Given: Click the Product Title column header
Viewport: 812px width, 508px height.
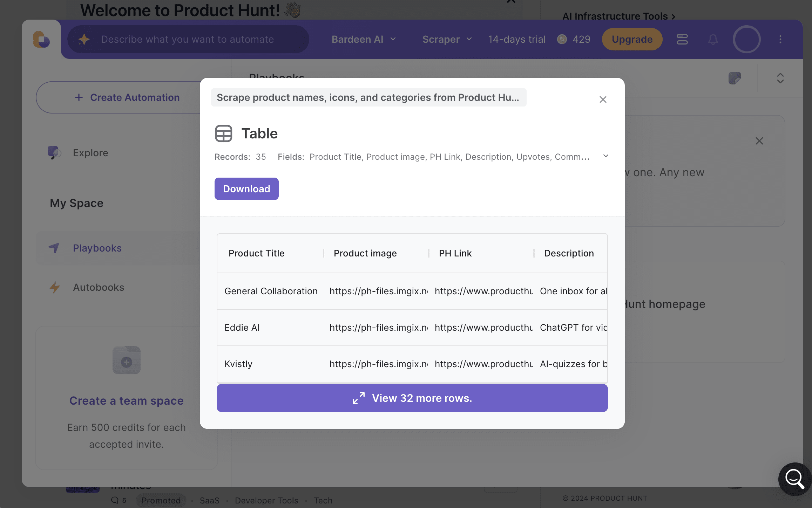Looking at the screenshot, I should 256,253.
